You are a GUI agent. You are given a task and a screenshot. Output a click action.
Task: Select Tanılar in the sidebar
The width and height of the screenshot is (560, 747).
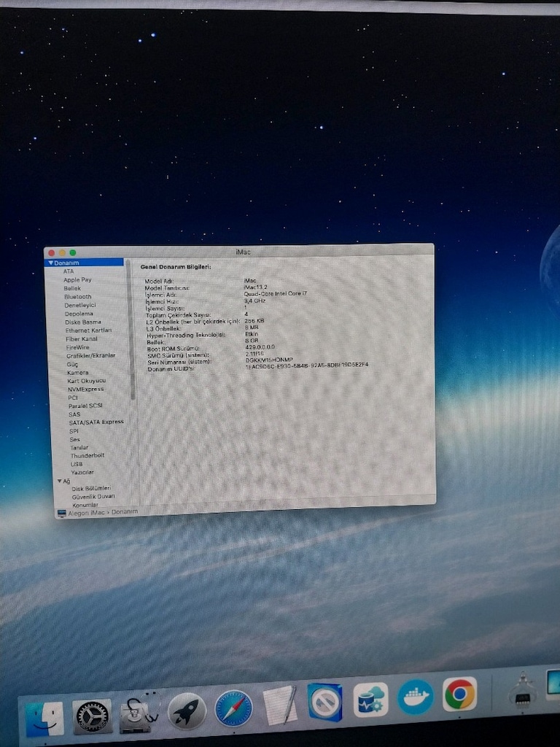[x=79, y=447]
